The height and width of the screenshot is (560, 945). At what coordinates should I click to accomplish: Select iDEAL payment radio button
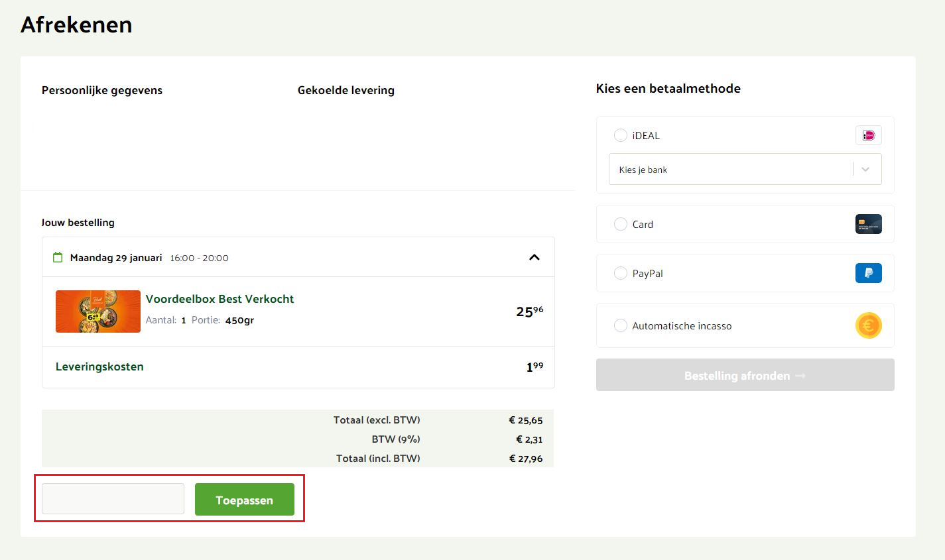click(621, 135)
